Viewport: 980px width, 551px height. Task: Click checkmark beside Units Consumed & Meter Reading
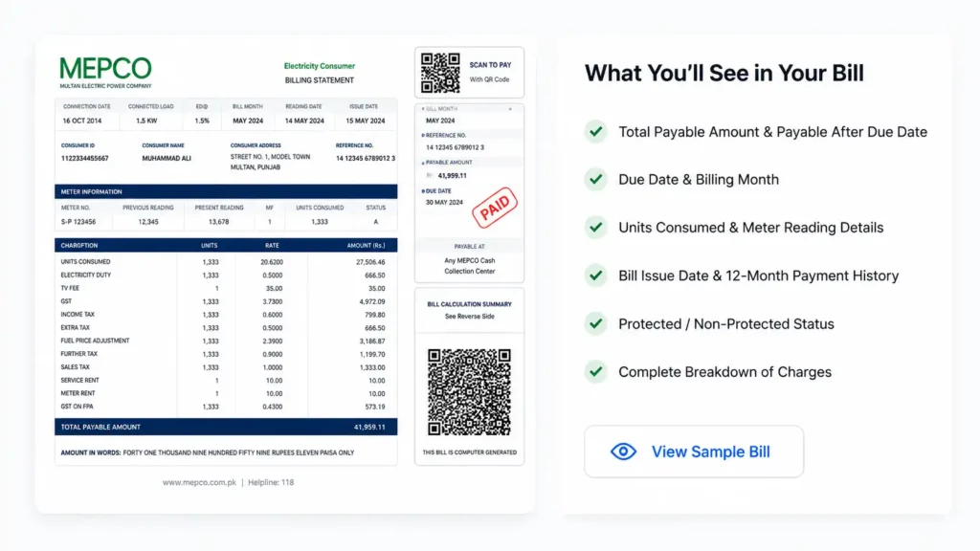tap(596, 228)
